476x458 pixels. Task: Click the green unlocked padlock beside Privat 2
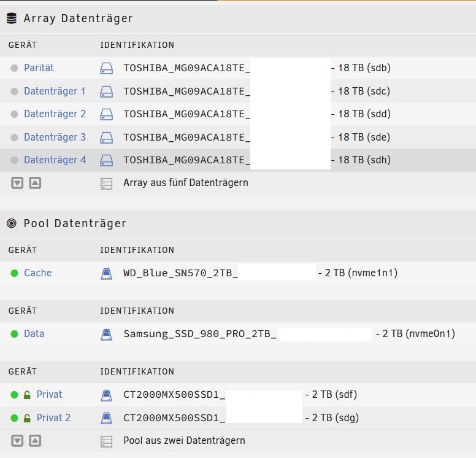[27, 418]
